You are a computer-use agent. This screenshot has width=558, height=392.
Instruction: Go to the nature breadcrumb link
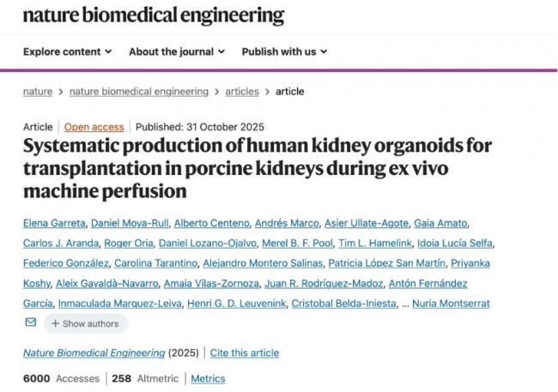(x=38, y=92)
